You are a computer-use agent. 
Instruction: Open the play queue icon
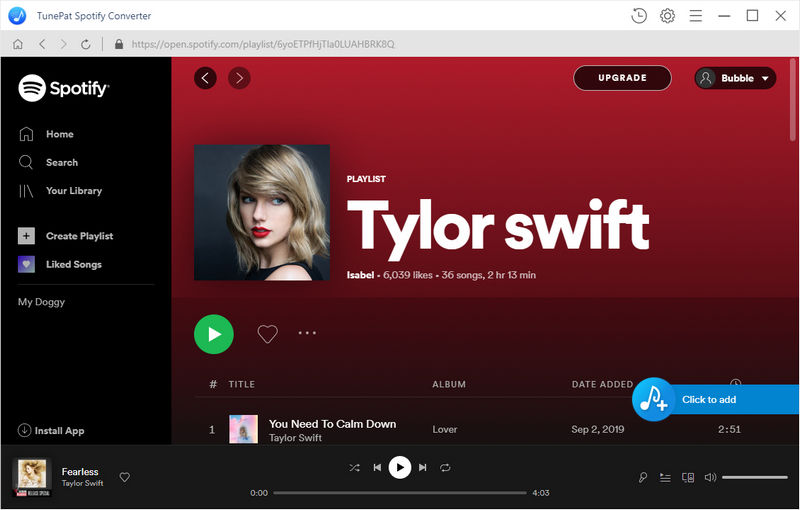click(x=665, y=478)
